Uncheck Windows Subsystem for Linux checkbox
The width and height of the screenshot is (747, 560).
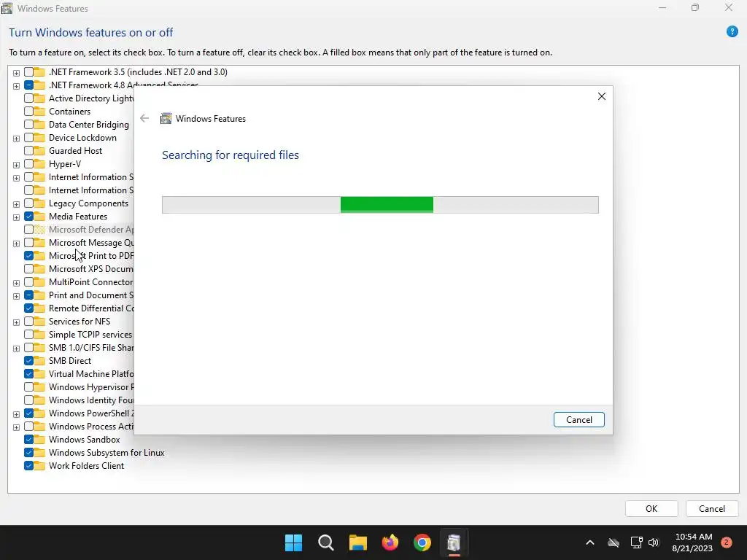tap(28, 453)
